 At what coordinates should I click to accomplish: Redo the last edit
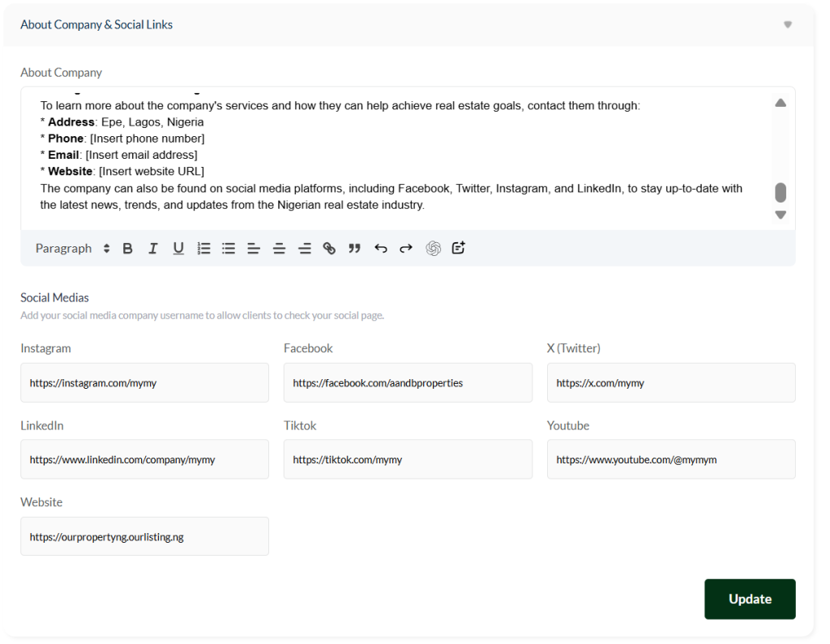tap(406, 249)
